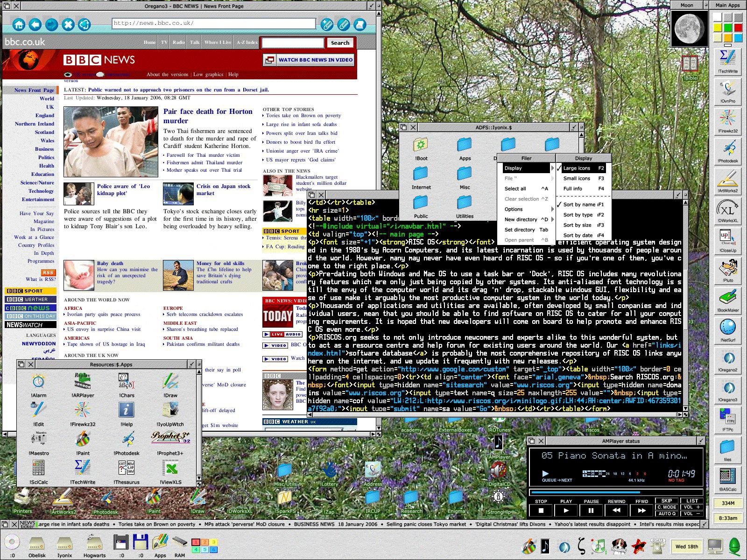Click the stop loading X icon in Oregano3

point(68,24)
